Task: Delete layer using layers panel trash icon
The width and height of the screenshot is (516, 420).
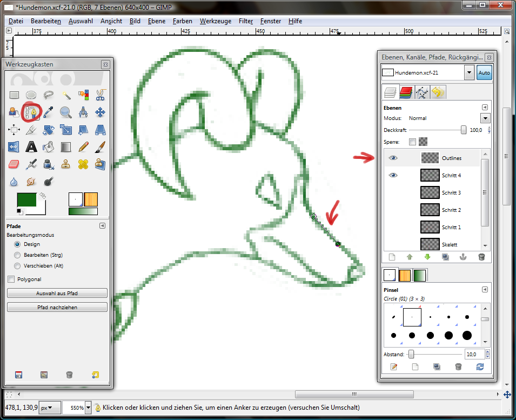Action: tap(481, 257)
